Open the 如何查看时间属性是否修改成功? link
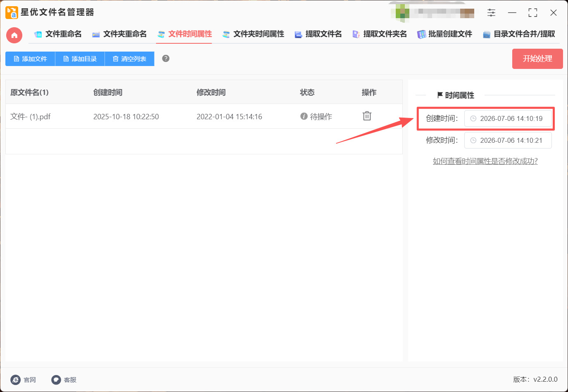Viewport: 568px width, 392px height. click(485, 161)
